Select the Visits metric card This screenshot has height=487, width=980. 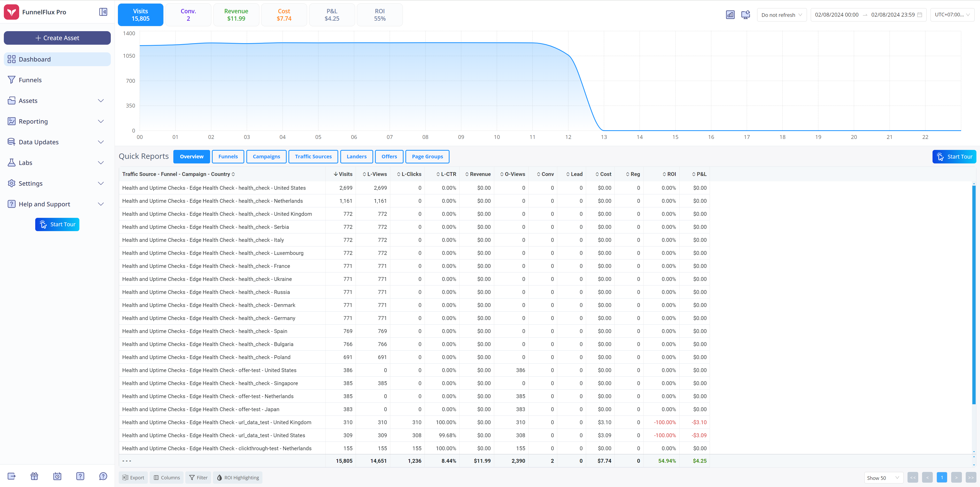click(x=140, y=15)
